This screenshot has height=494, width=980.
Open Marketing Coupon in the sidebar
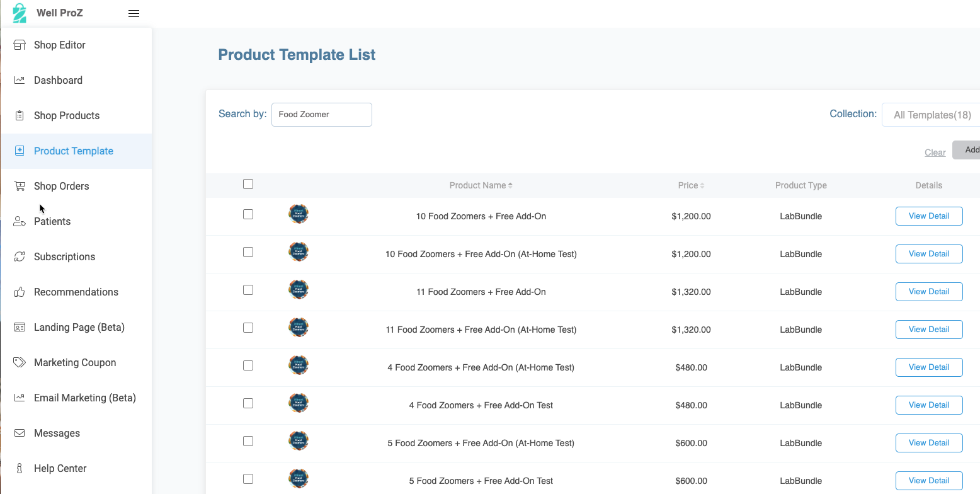[x=76, y=362]
